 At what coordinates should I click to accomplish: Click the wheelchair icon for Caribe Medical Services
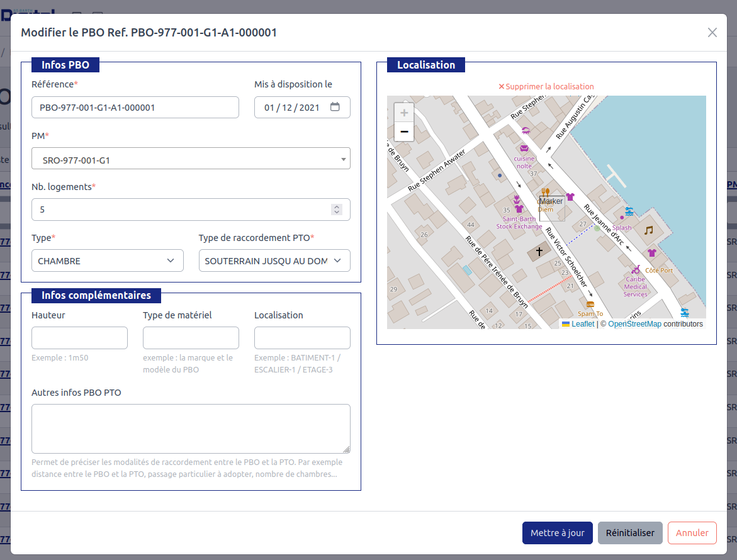point(636,269)
